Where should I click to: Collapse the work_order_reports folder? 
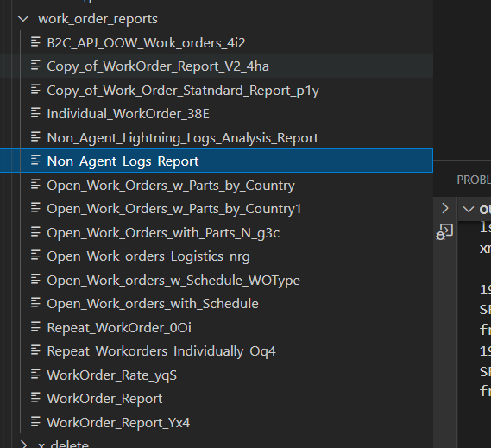[x=23, y=19]
